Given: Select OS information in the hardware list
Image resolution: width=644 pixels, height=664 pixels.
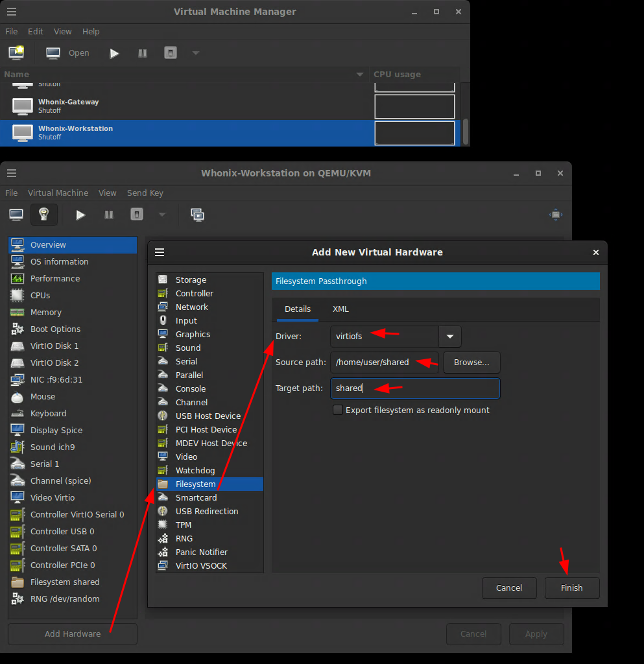Looking at the screenshot, I should click(x=73, y=262).
